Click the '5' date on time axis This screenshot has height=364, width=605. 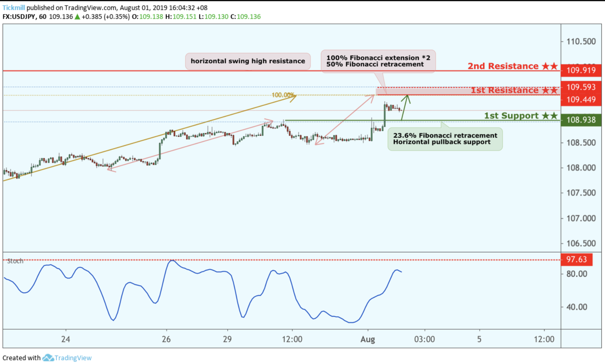(x=479, y=339)
